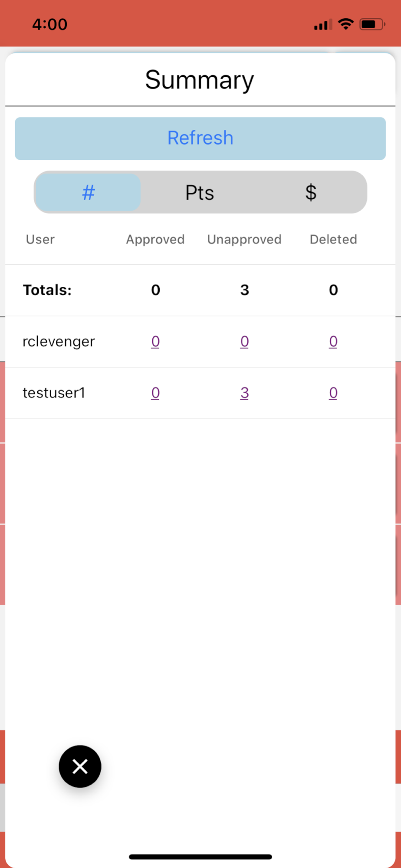
Task: Tap the Refresh button
Action: coord(200,138)
